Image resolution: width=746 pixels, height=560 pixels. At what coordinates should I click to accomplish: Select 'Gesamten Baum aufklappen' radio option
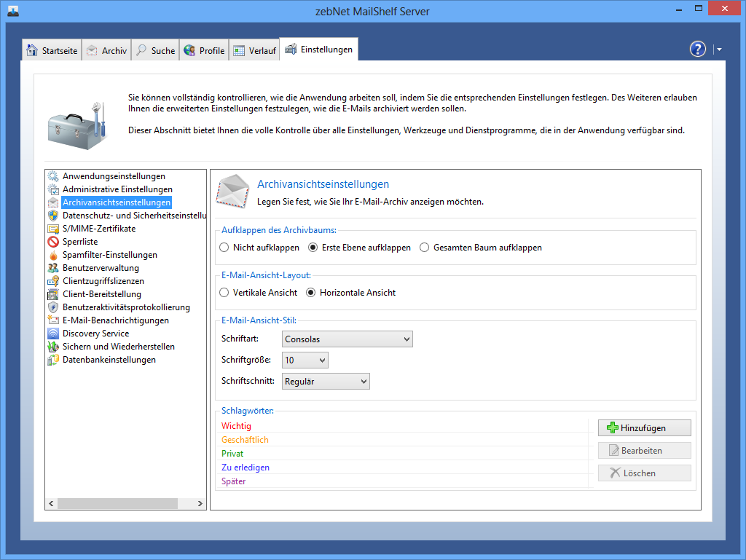click(425, 248)
